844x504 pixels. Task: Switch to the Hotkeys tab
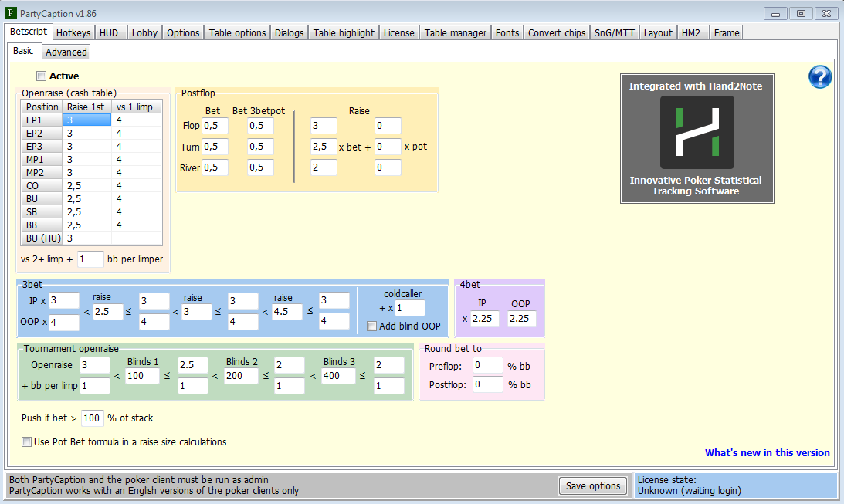coord(73,33)
